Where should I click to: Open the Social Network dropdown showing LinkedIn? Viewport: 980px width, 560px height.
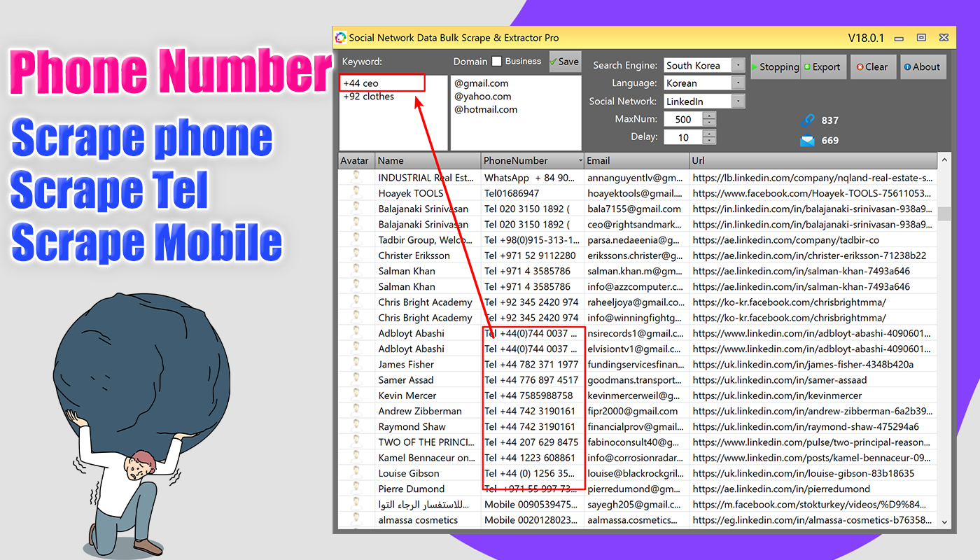740,100
